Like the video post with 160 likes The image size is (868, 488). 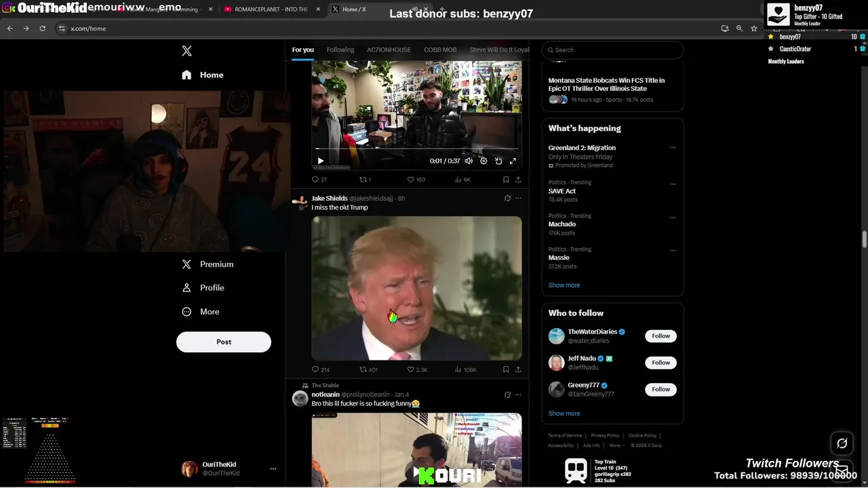click(x=416, y=180)
